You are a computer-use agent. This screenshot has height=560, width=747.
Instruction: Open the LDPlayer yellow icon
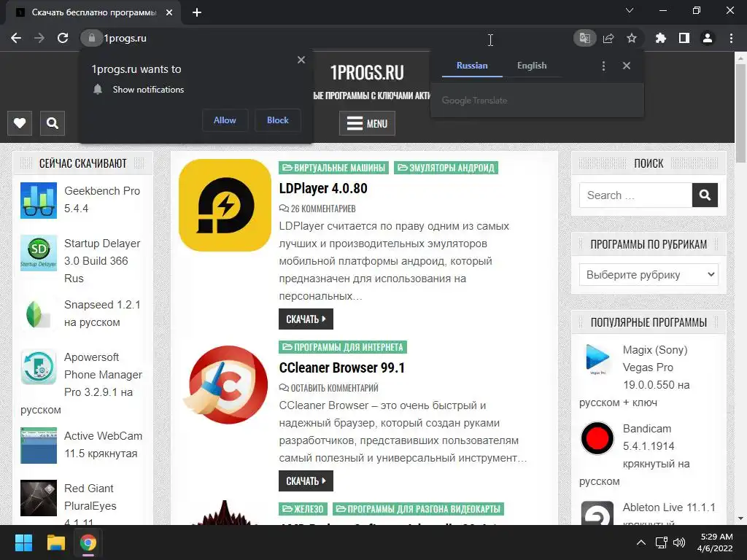225,205
